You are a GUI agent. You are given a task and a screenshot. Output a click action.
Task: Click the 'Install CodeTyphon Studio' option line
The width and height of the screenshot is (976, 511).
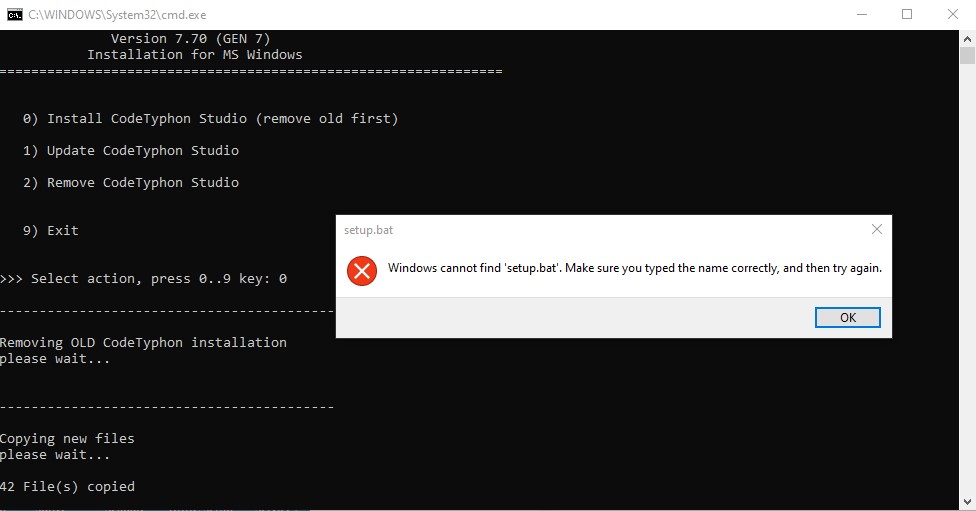210,118
